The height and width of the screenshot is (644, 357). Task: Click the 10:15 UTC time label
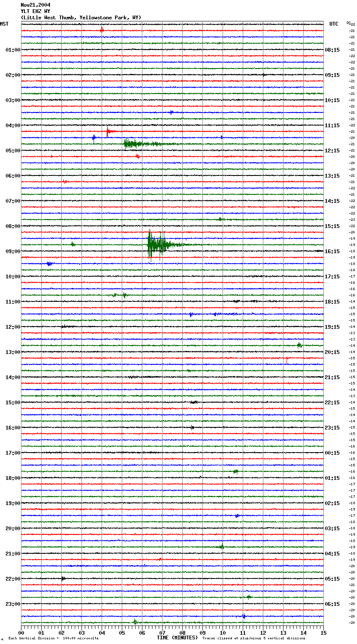tap(332, 100)
